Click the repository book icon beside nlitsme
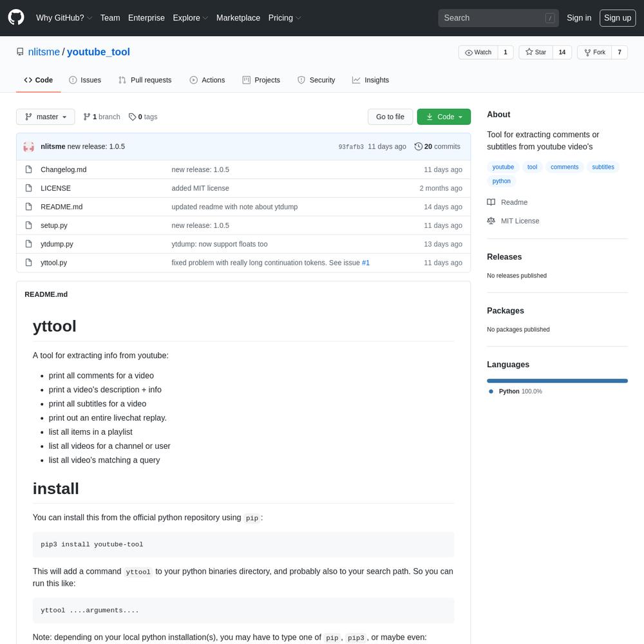 [20, 52]
